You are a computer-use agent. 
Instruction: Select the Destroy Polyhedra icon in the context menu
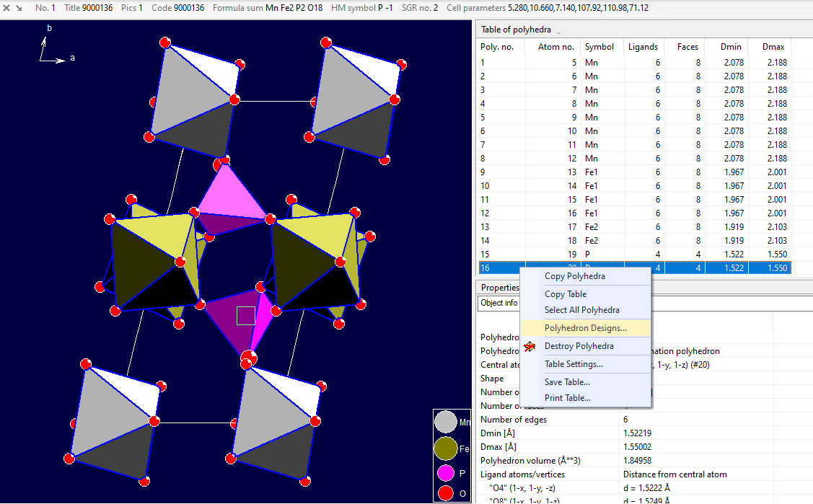pyautogui.click(x=530, y=346)
